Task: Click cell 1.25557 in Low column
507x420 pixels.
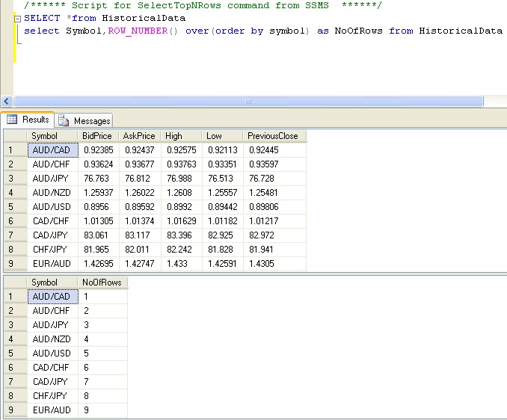Action: (x=222, y=193)
